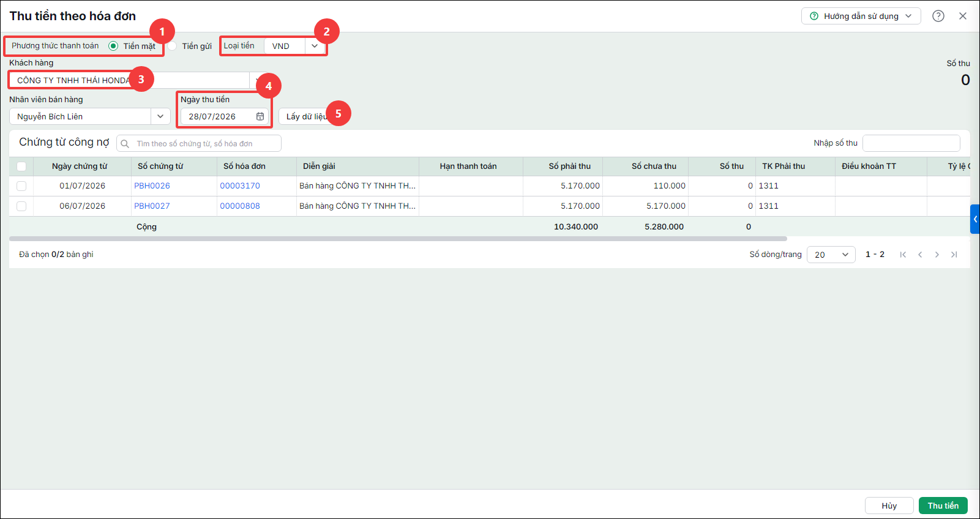The image size is (980, 519).
Task: Click the Nhập số thu input field
Action: pos(911,143)
